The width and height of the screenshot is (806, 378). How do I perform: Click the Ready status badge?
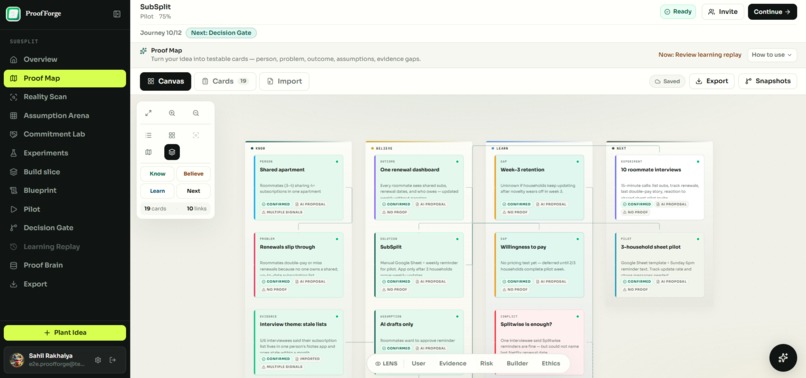677,12
